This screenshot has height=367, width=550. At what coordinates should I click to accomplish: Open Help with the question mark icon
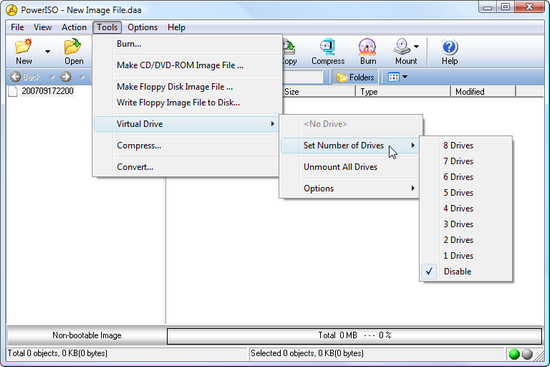[x=450, y=47]
